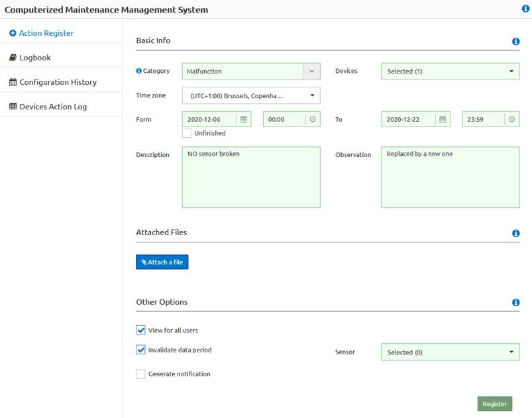Click the Computerized Maintenance Management System title
Screen dimensions: 532x418
tap(106, 9)
